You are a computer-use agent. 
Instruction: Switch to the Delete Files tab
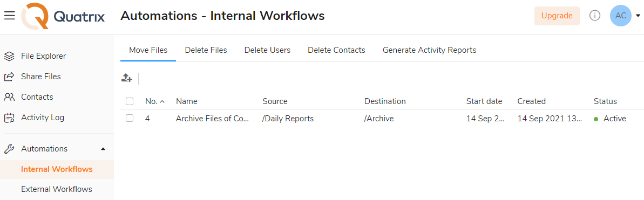click(x=206, y=50)
